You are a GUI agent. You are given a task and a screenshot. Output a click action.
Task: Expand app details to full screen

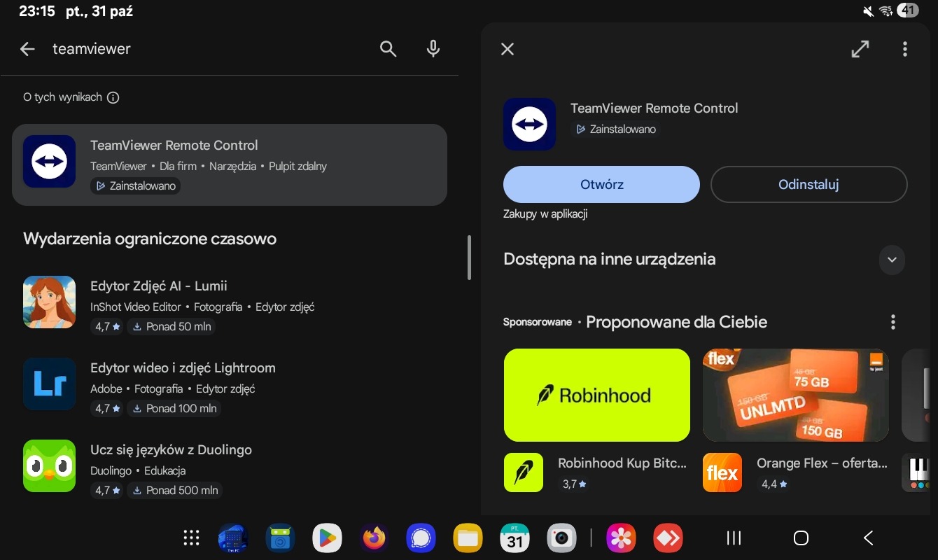coord(860,49)
